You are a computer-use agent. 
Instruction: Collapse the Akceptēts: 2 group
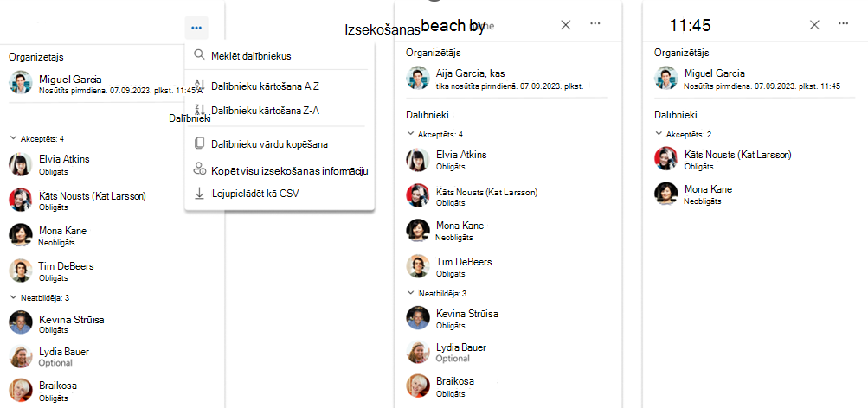coord(659,134)
